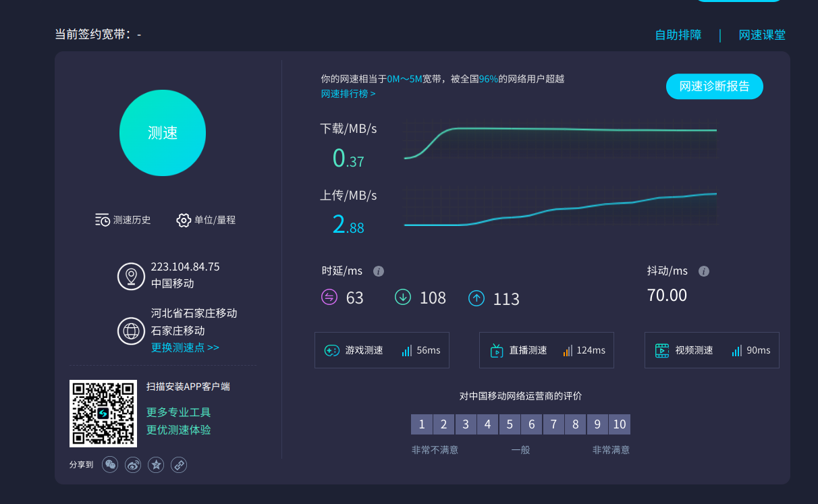Viewport: 818px width, 504px height.
Task: Click the location pin icon beside the IP address
Action: [131, 276]
